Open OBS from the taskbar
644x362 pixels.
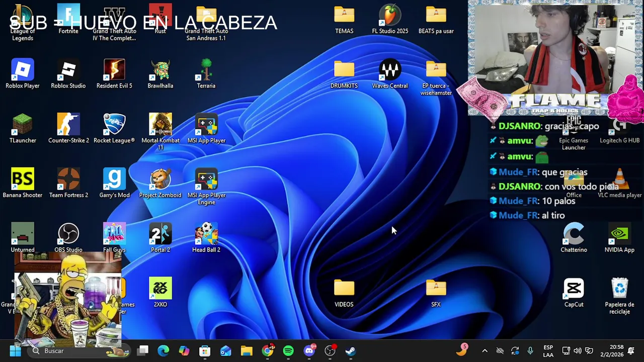330,351
